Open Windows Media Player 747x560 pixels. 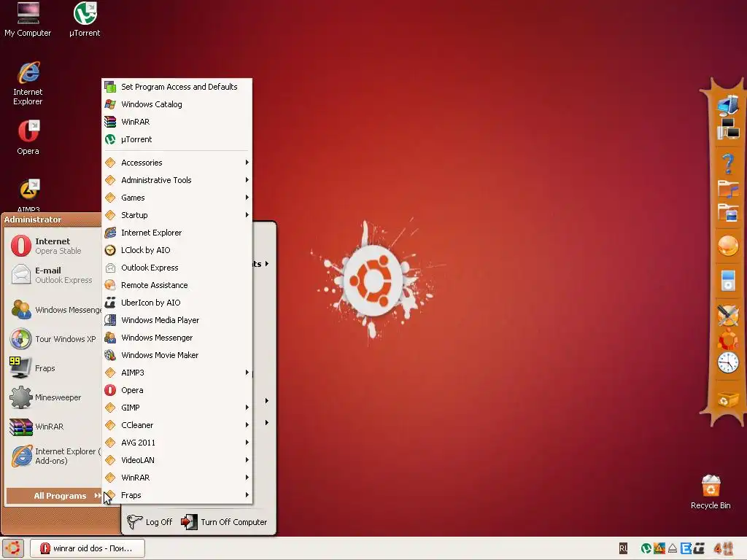[177, 320]
